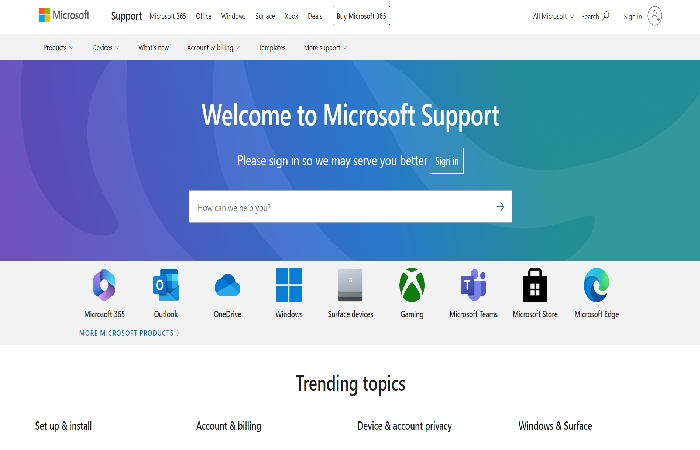Open Deals in top navigation
Image resolution: width=700 pixels, height=450 pixels.
click(315, 16)
